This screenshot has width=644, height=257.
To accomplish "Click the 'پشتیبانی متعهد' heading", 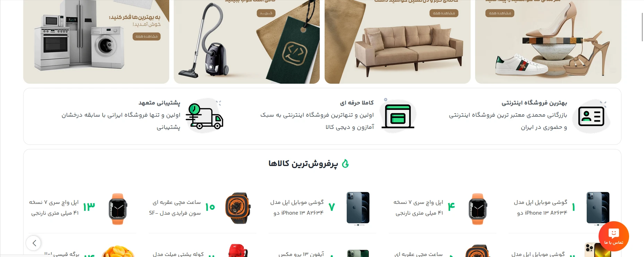I will [159, 103].
